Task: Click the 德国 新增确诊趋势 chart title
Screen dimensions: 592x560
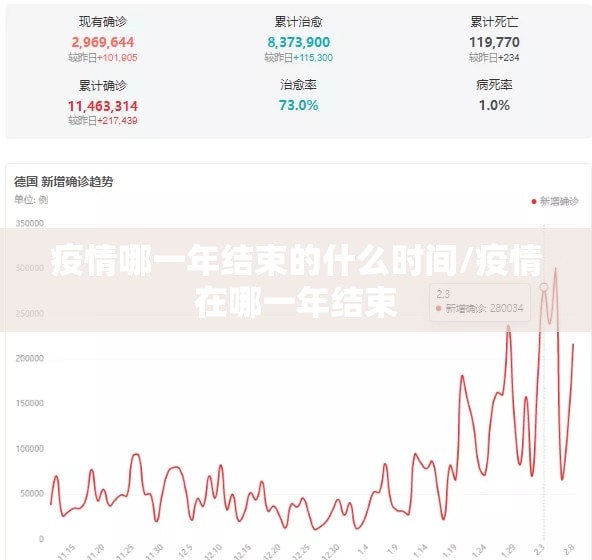Action: (63, 182)
